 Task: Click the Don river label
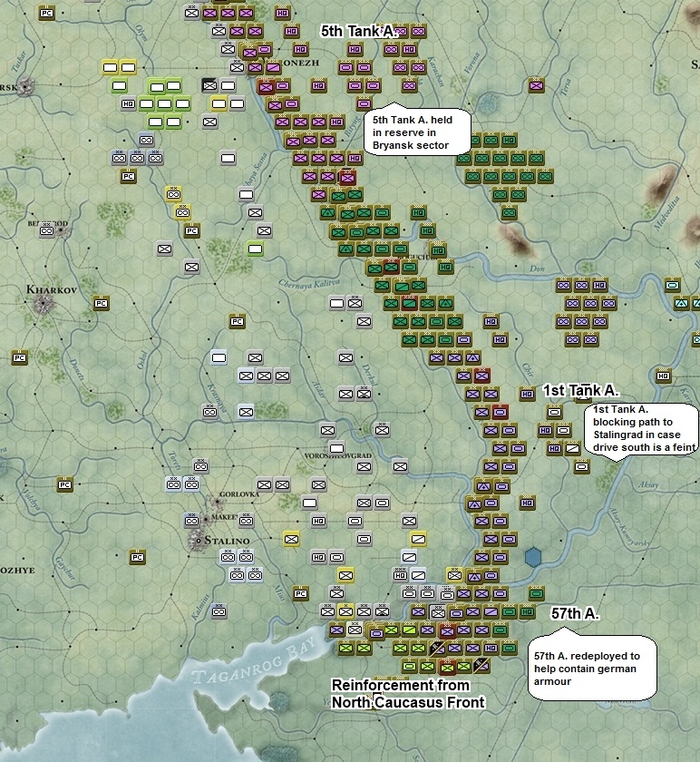coord(537,269)
